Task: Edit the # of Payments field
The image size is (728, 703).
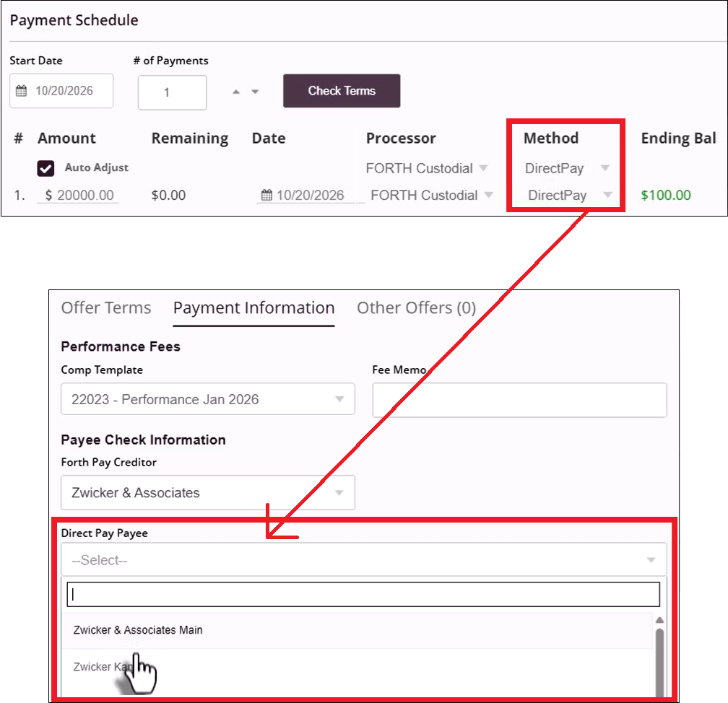Action: pyautogui.click(x=172, y=93)
